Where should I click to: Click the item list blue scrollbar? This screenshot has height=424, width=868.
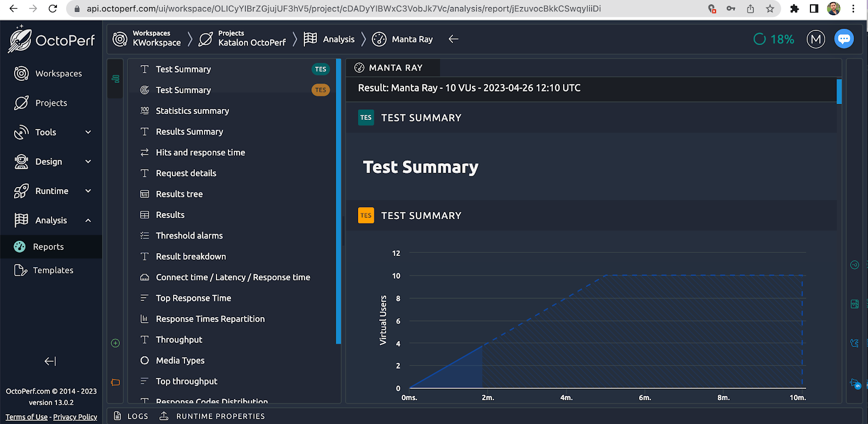tap(339, 201)
